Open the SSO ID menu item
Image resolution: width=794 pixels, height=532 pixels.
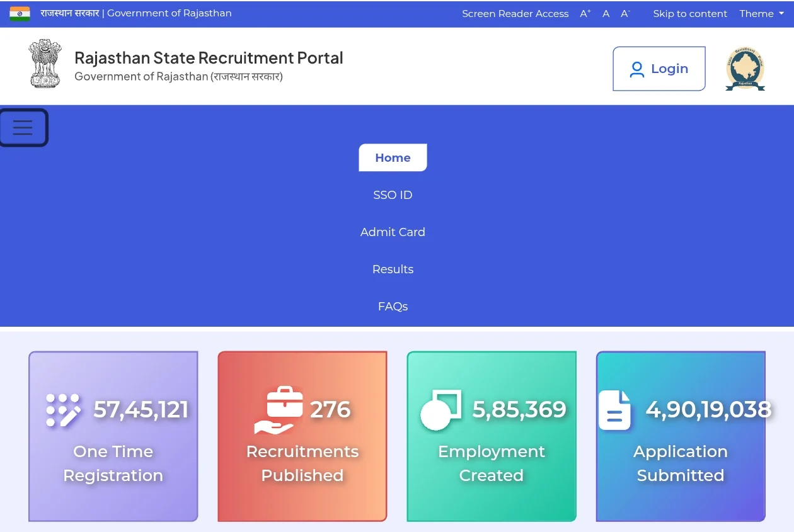tap(393, 195)
